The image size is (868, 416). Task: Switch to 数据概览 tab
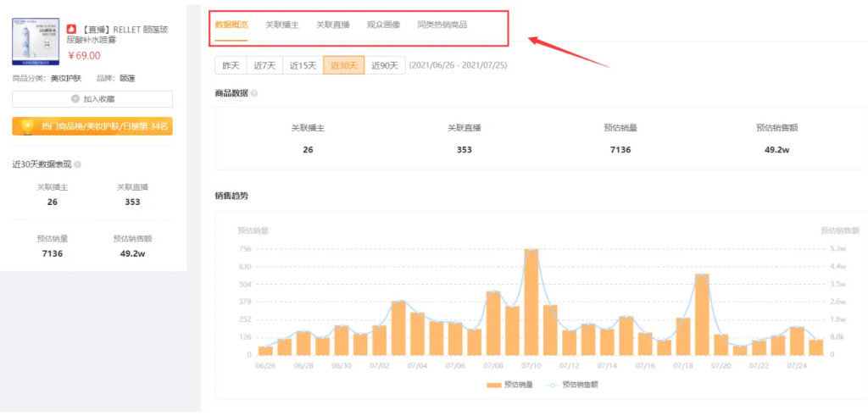(x=231, y=25)
